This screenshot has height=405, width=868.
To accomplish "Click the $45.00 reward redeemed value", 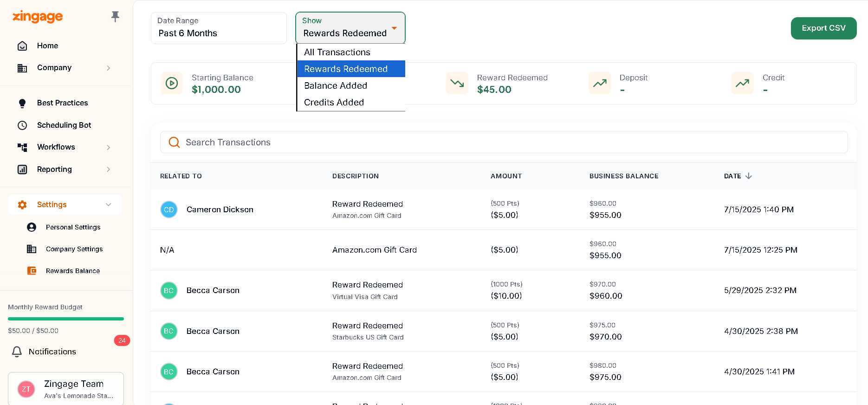I will click(494, 90).
